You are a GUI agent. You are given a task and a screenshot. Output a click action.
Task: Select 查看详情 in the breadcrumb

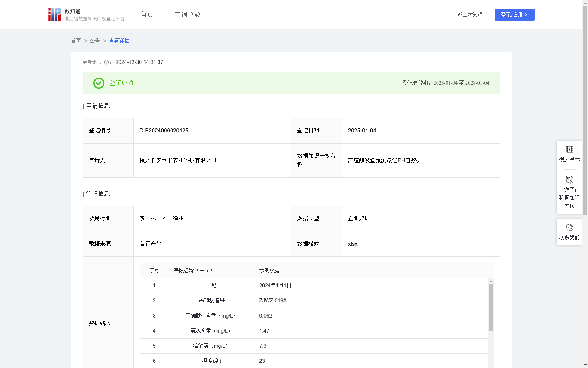click(119, 41)
